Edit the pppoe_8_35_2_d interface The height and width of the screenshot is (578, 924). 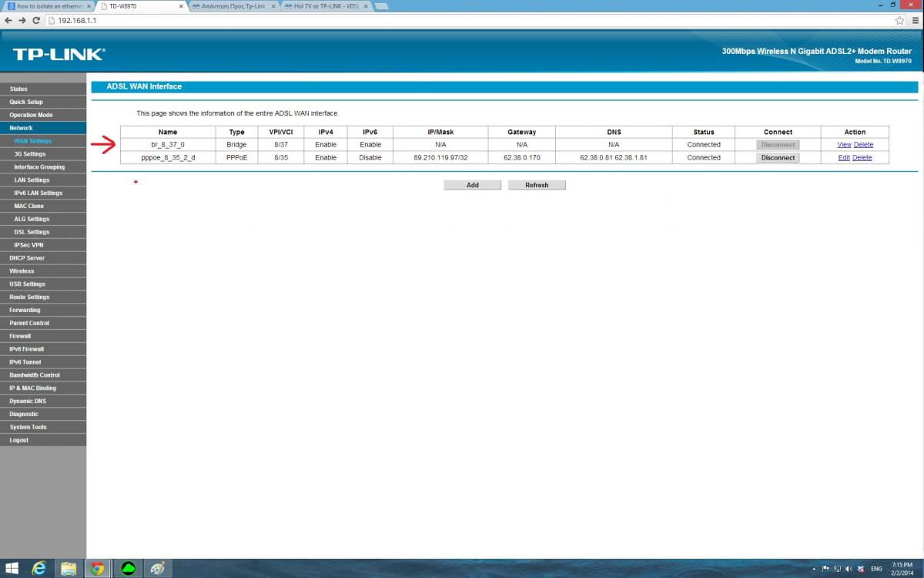[844, 157]
